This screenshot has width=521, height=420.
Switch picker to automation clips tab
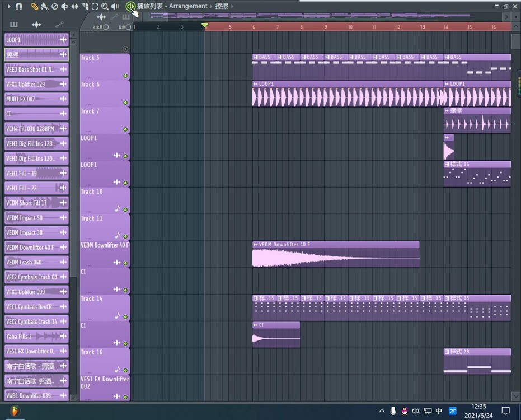59,25
